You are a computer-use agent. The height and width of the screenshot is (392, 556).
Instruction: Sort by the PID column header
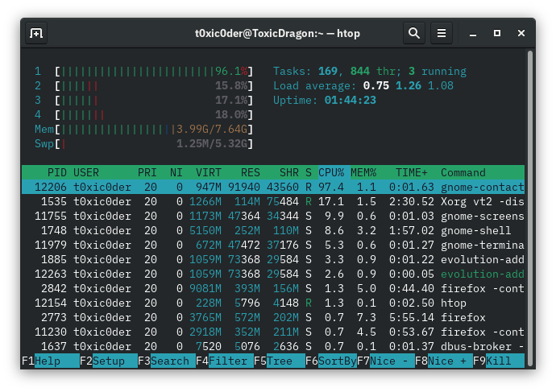click(x=57, y=172)
